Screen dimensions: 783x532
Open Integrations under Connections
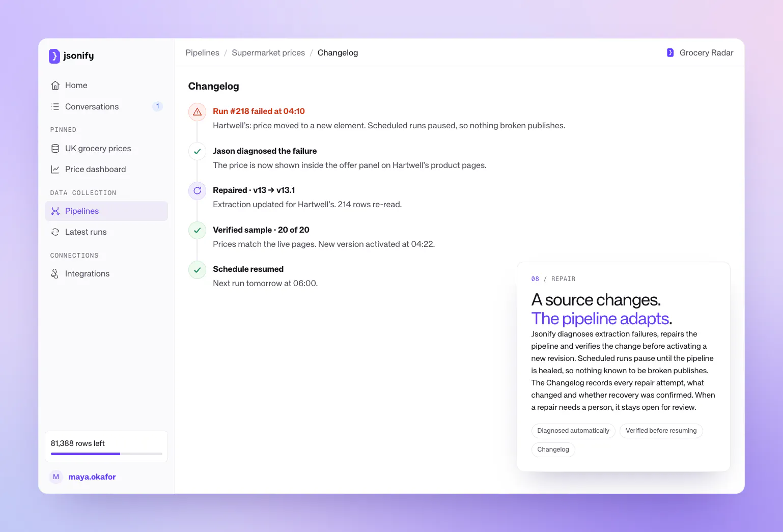[106, 274]
